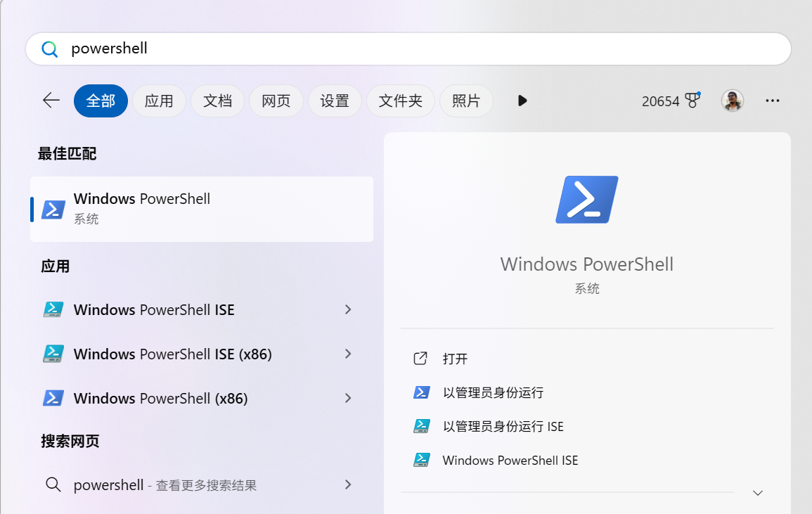Click the play arrow to show more filters
Image resolution: width=812 pixels, height=514 pixels.
point(522,101)
